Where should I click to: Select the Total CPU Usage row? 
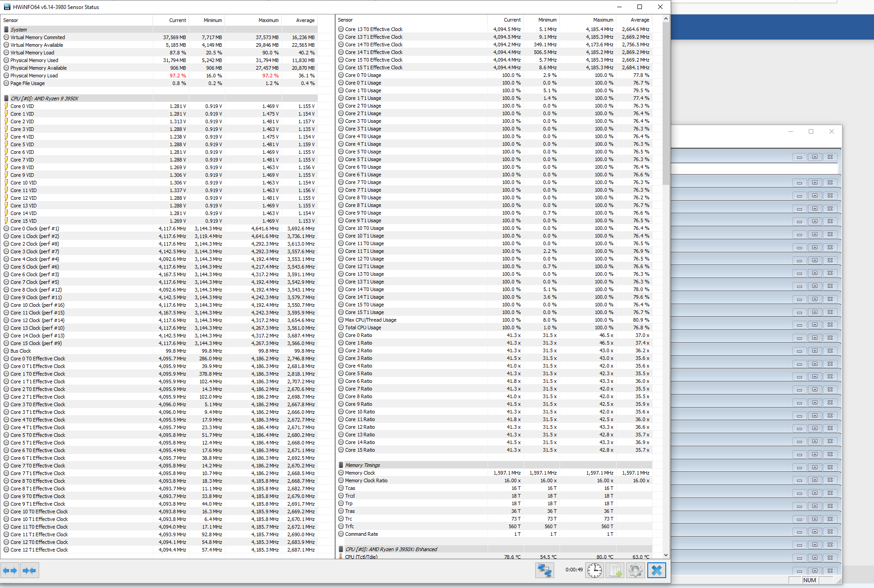[x=363, y=328]
